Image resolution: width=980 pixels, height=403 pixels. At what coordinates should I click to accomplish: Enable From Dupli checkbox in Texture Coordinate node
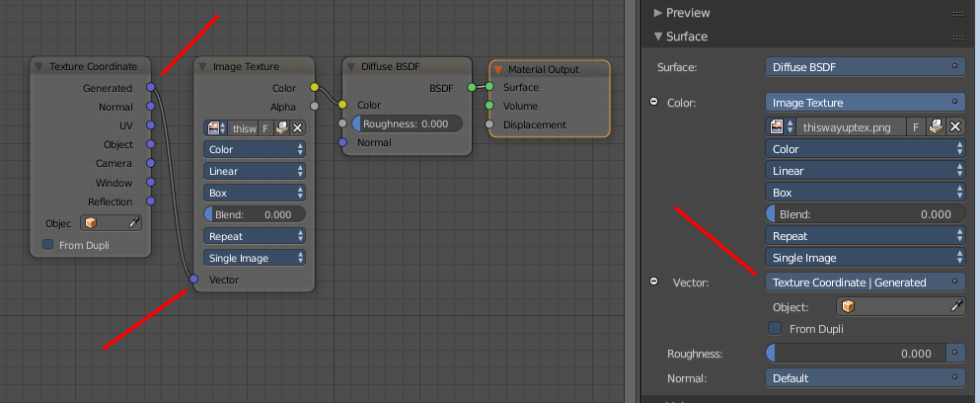pyautogui.click(x=47, y=245)
